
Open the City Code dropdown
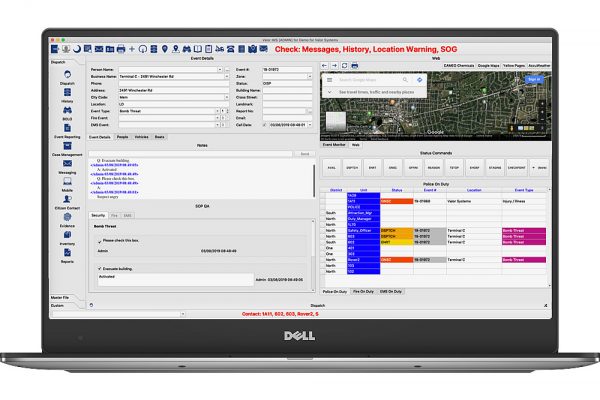[x=225, y=100]
